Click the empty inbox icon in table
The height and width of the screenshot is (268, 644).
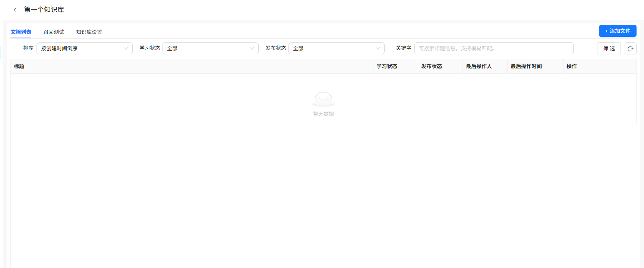pyautogui.click(x=323, y=99)
